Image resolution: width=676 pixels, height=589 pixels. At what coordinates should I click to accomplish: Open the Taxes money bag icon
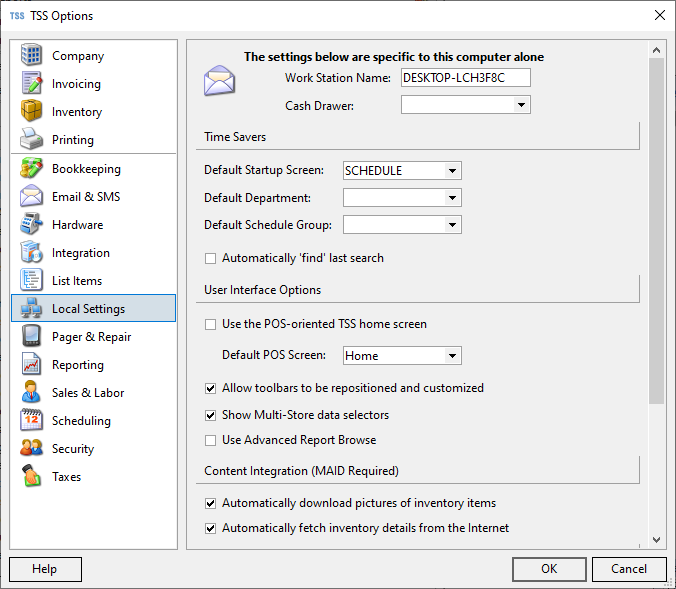pos(31,477)
